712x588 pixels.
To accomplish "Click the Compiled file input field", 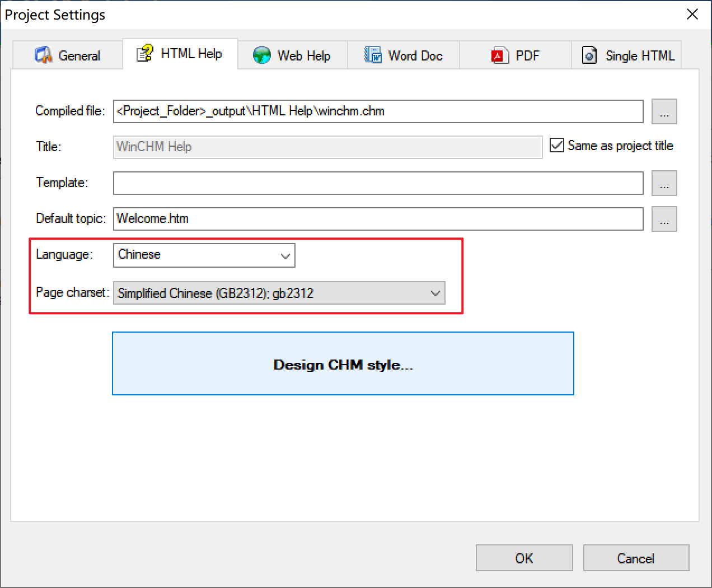I will pos(378,111).
